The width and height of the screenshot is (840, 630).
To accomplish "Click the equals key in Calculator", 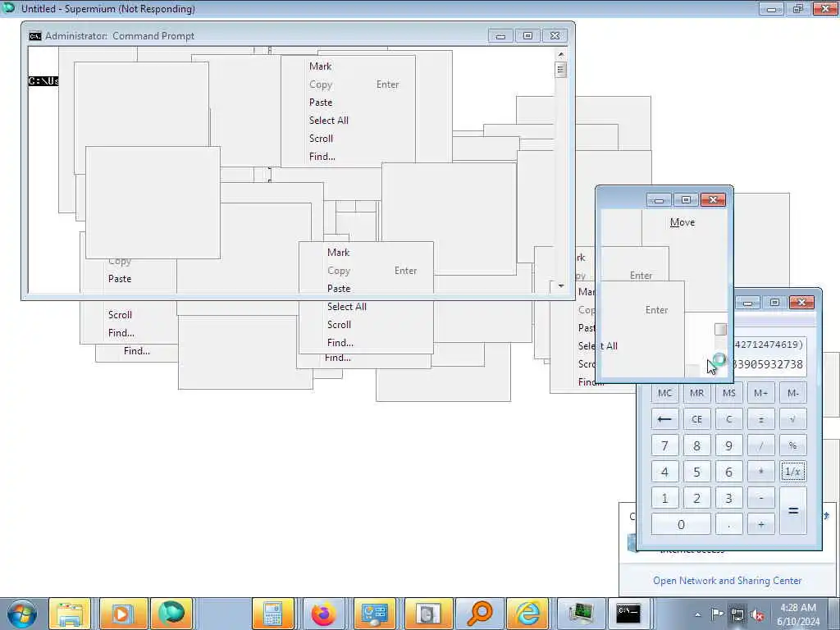I will 793,510.
